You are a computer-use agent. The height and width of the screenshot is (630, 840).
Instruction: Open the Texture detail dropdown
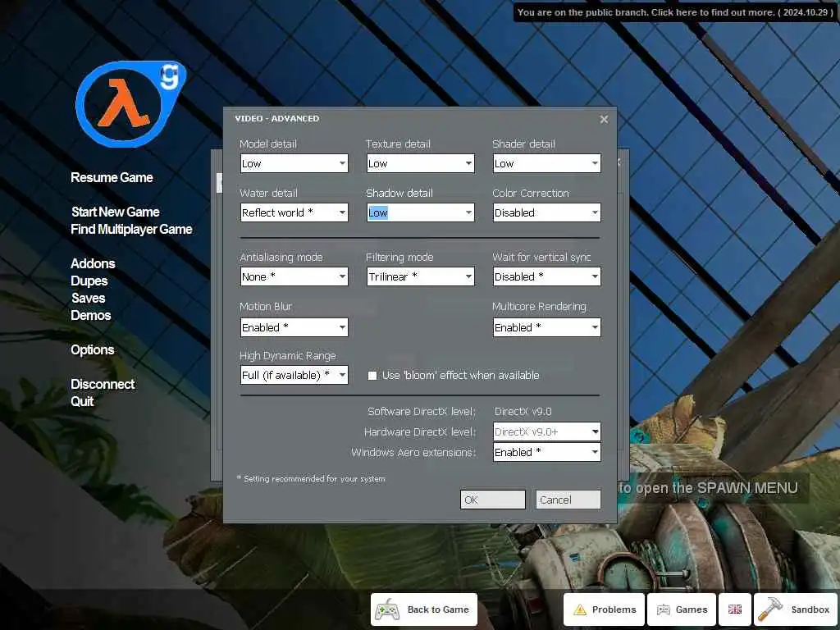(x=421, y=163)
